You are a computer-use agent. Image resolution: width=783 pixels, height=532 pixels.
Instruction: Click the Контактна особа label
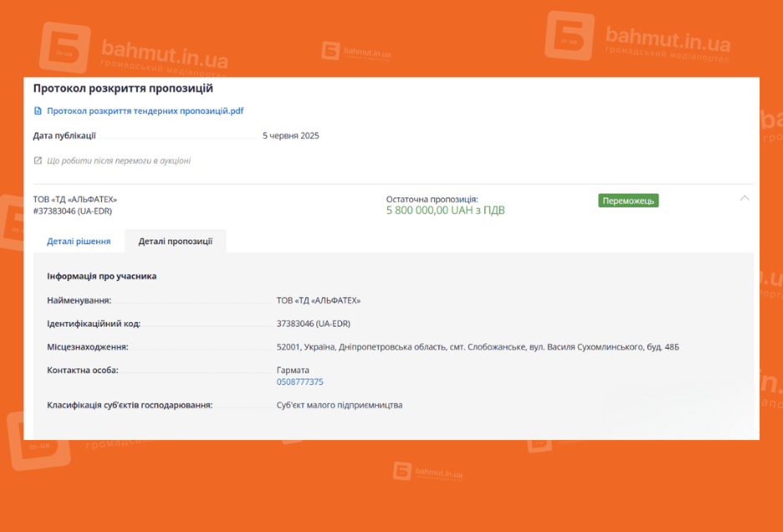(x=82, y=371)
